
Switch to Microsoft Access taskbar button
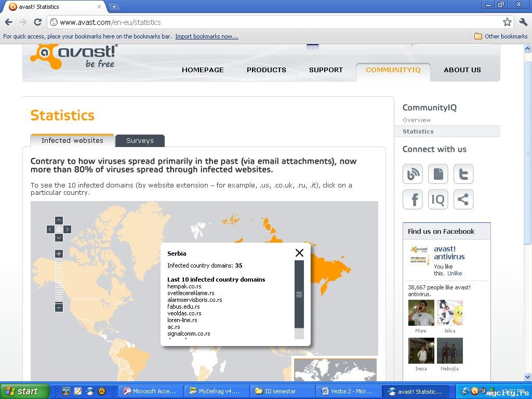[150, 391]
